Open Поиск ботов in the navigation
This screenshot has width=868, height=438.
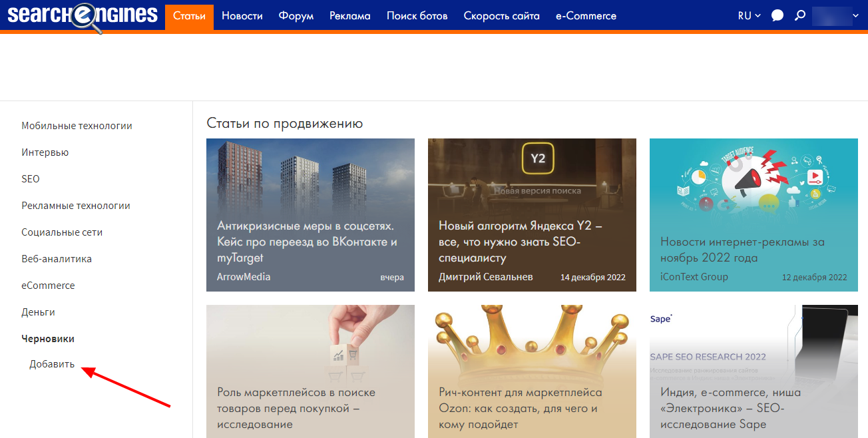coord(417,15)
